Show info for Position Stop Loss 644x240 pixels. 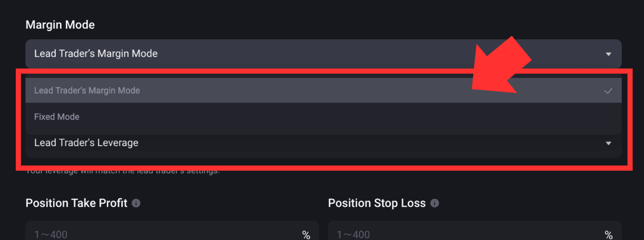435,203
